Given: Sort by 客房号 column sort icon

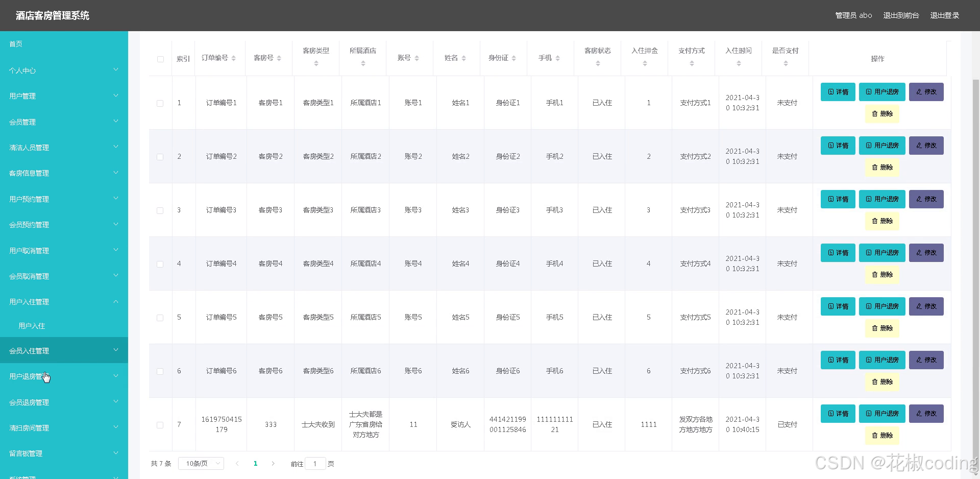Looking at the screenshot, I should pos(279,58).
